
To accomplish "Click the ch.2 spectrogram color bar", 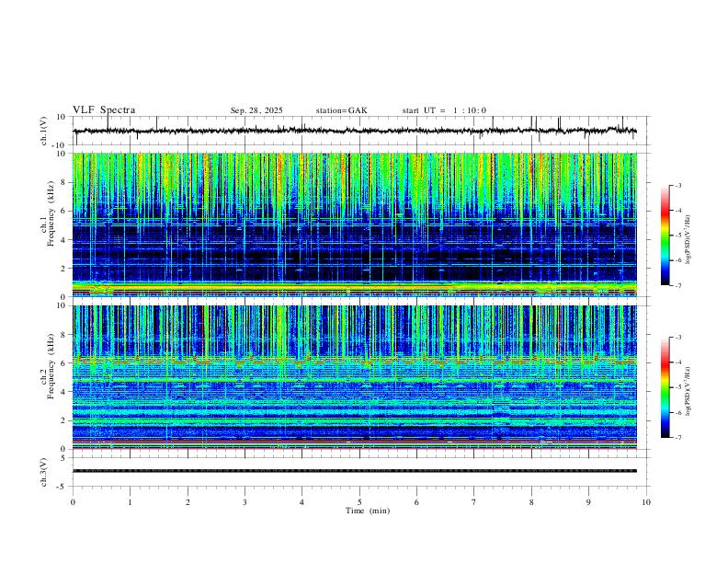I will [x=665, y=387].
